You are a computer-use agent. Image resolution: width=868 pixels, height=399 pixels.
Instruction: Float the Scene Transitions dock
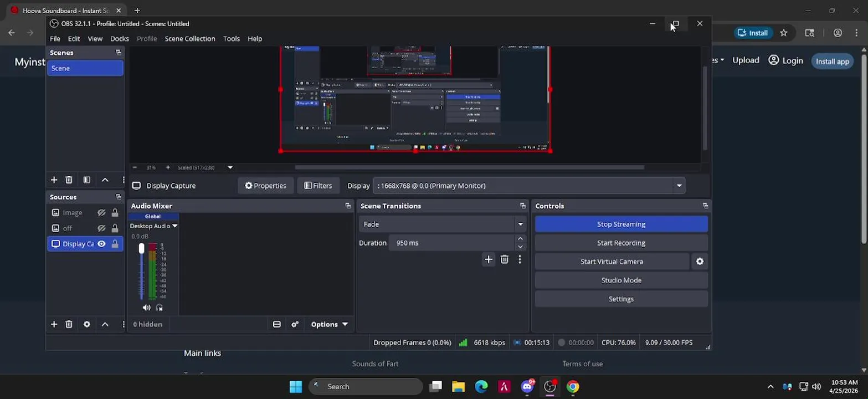point(522,206)
